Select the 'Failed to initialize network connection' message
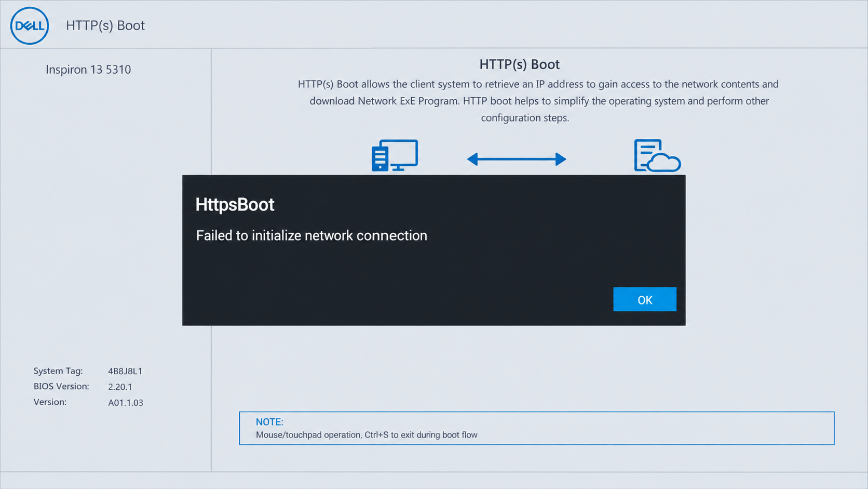The image size is (868, 489). [311, 235]
